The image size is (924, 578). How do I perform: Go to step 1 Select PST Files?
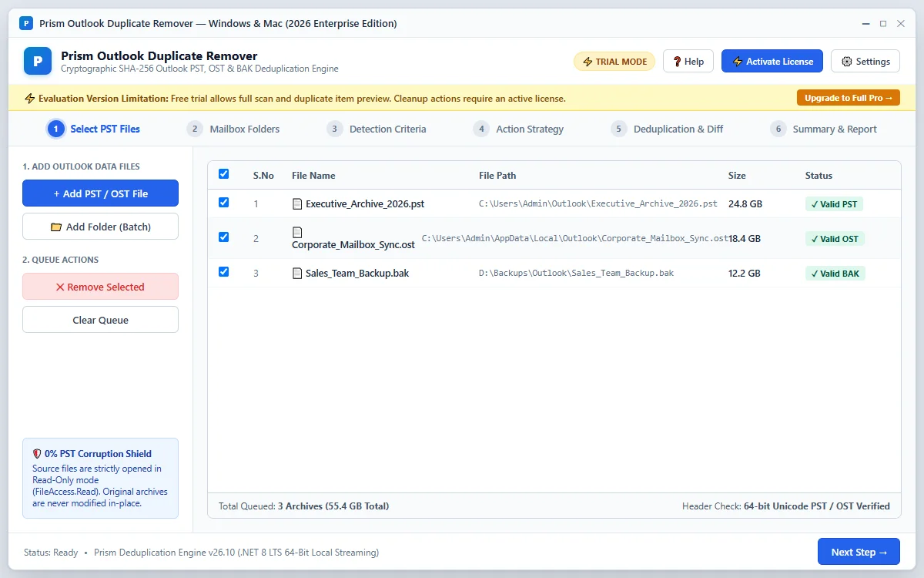94,129
